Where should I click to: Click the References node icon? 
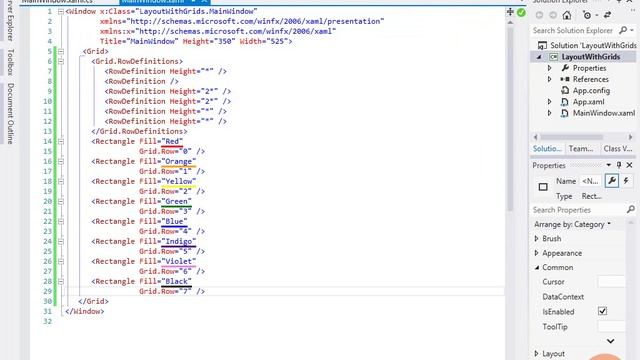click(x=565, y=79)
